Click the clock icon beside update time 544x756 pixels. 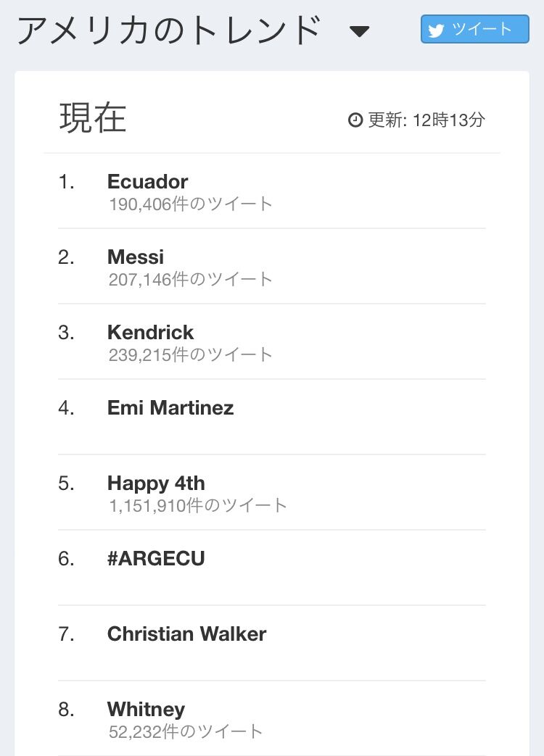click(x=355, y=120)
